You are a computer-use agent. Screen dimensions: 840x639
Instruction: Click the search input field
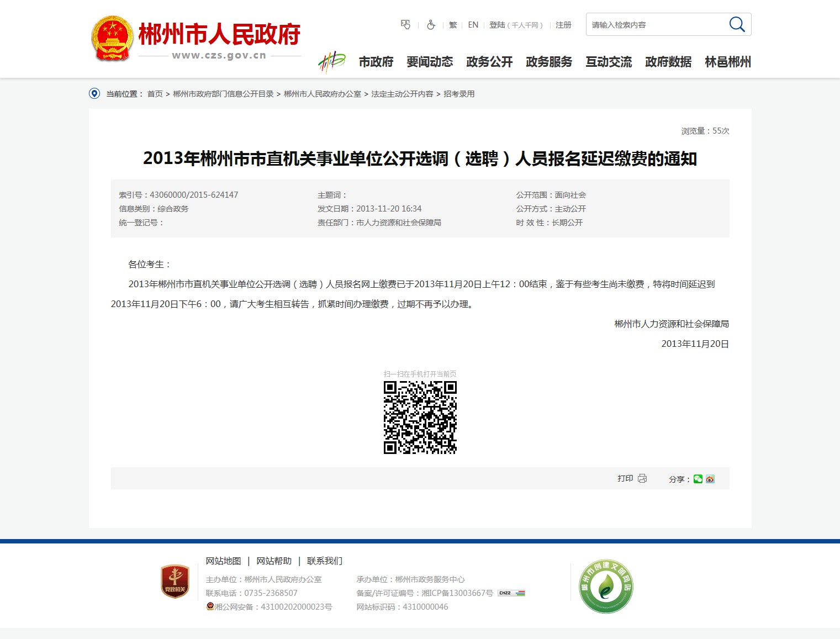[x=654, y=25]
